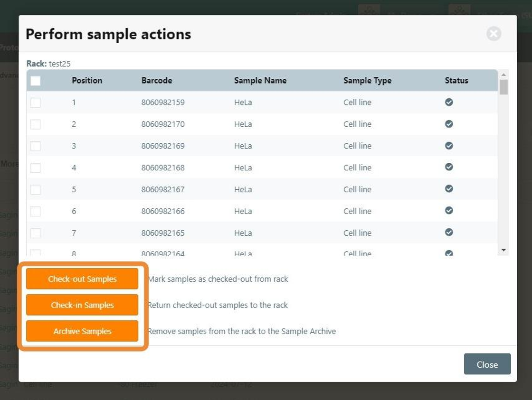Click status icon in row 8060982169
This screenshot has height=400, width=532.
pyautogui.click(x=449, y=145)
